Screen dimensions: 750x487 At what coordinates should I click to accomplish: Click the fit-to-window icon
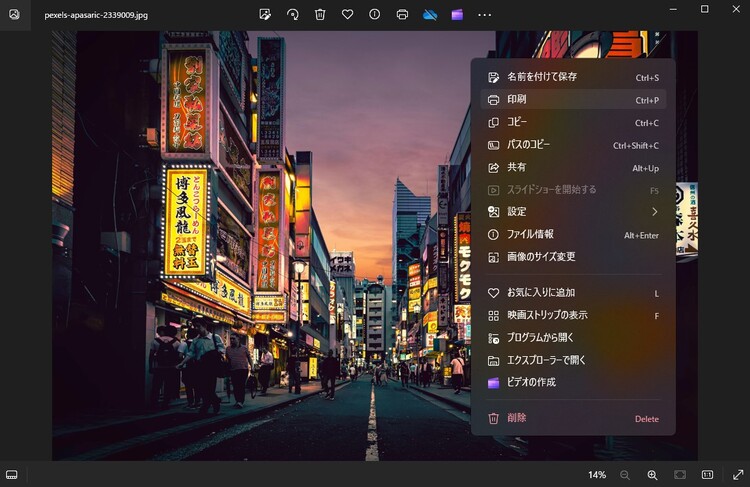click(680, 475)
